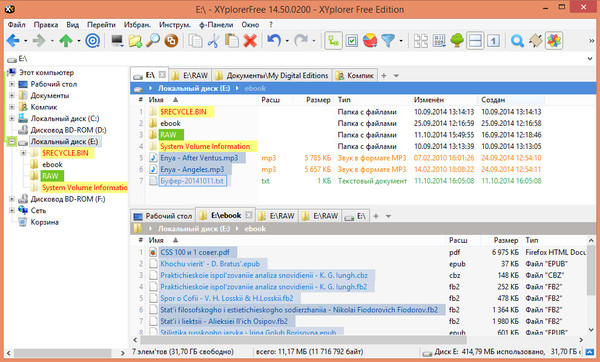Image resolution: width=600 pixels, height=362 pixels.
Task: Add new tab in upper pane
Action: click(383, 75)
